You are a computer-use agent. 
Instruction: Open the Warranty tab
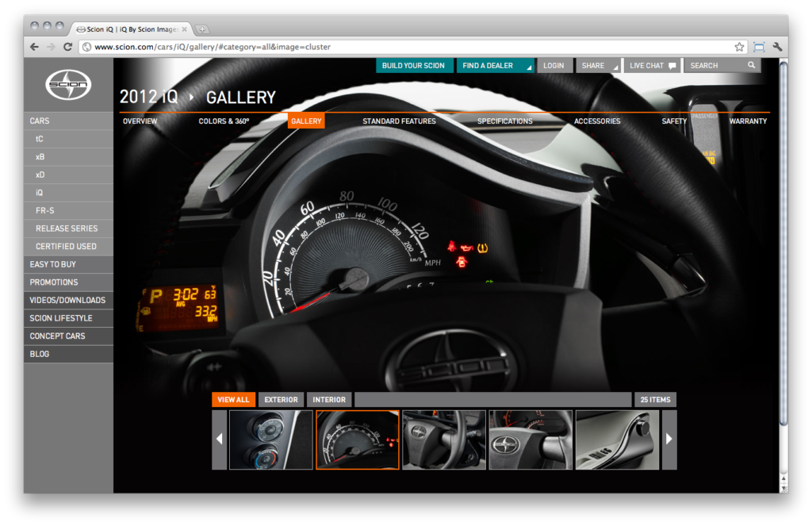click(748, 121)
